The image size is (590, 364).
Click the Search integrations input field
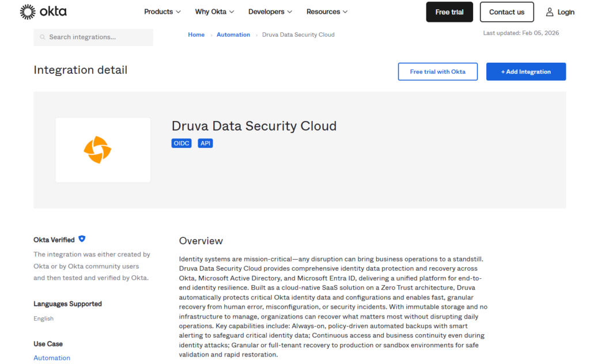coord(92,37)
